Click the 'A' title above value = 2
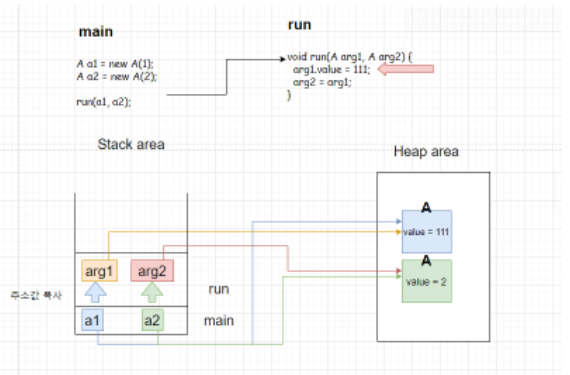Screen dimensions: 570x375 [x=426, y=260]
